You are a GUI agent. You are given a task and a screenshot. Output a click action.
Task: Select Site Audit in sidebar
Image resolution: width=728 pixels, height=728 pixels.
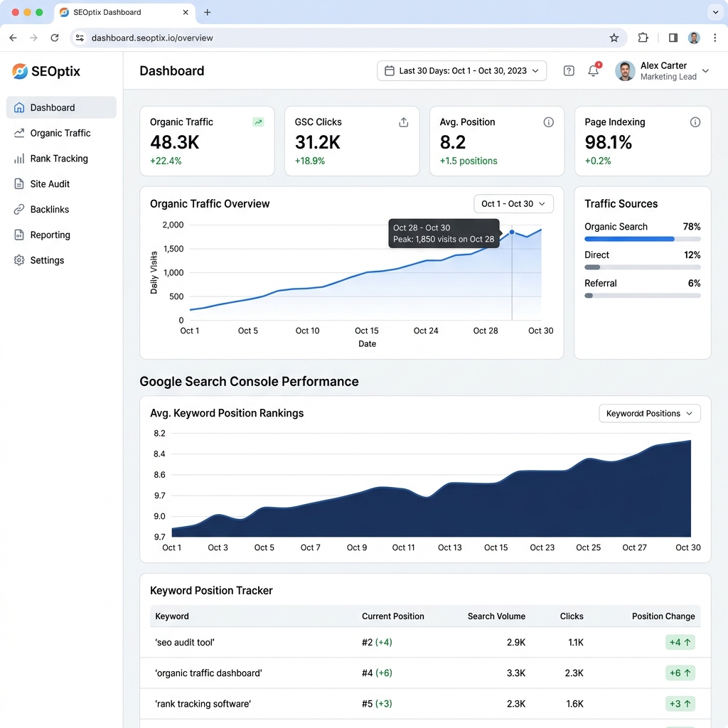coord(61,184)
